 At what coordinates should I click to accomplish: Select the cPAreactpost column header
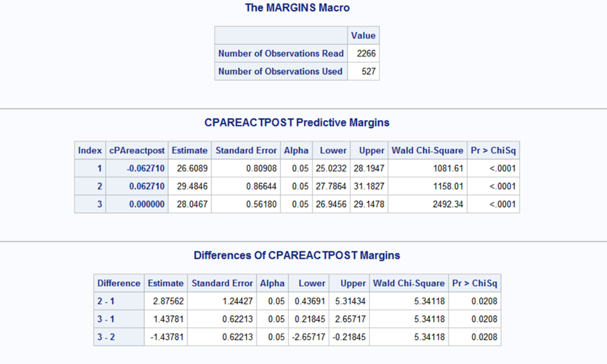coord(136,151)
